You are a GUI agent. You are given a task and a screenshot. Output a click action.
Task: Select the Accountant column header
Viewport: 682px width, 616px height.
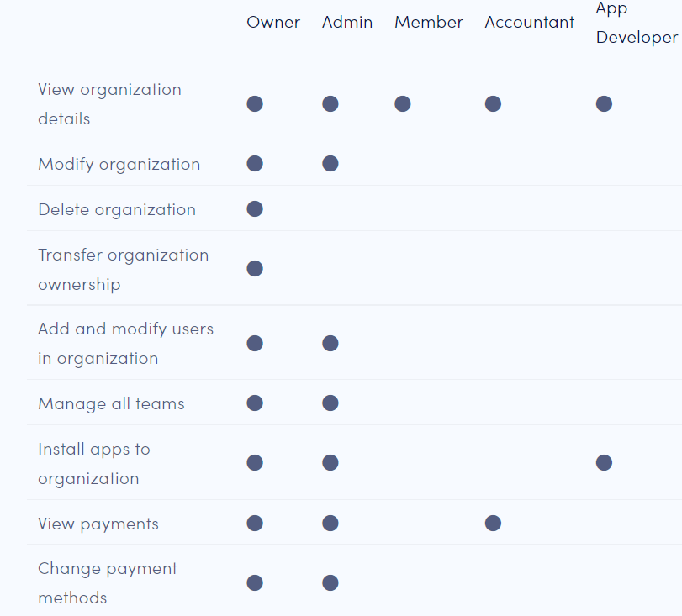[x=530, y=23]
